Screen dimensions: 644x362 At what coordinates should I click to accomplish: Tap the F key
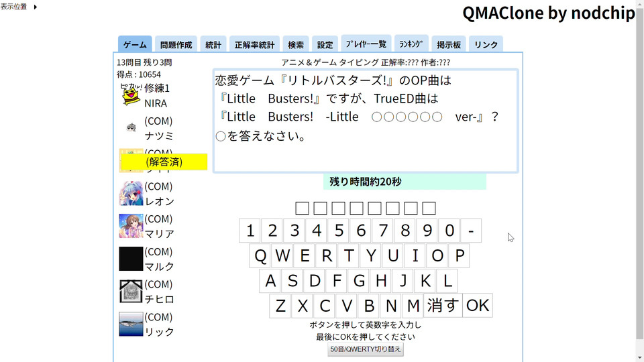(x=337, y=281)
